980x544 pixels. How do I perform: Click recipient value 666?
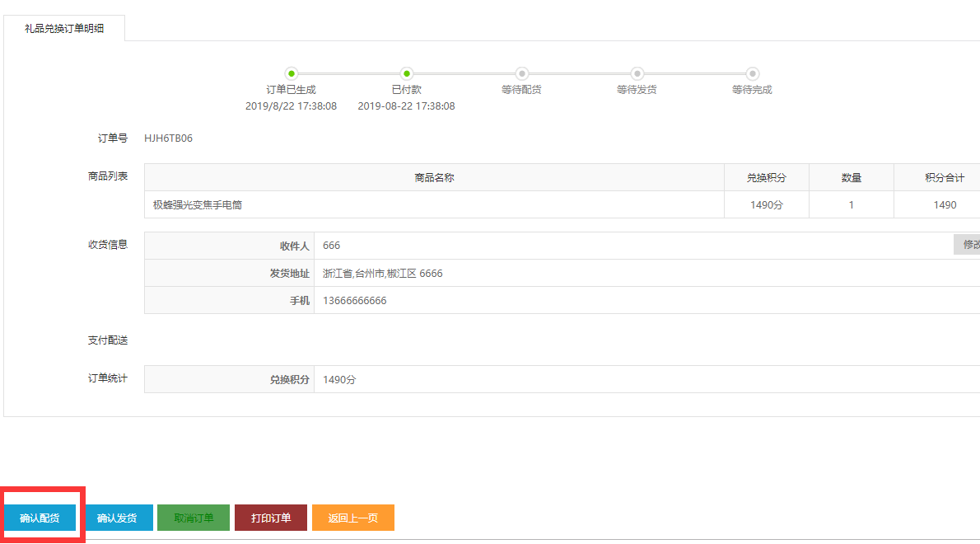click(331, 245)
